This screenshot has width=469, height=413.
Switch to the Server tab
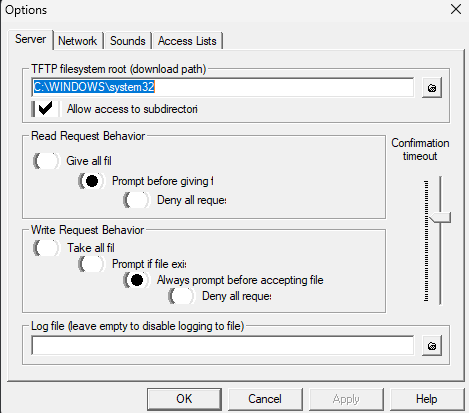coord(30,39)
